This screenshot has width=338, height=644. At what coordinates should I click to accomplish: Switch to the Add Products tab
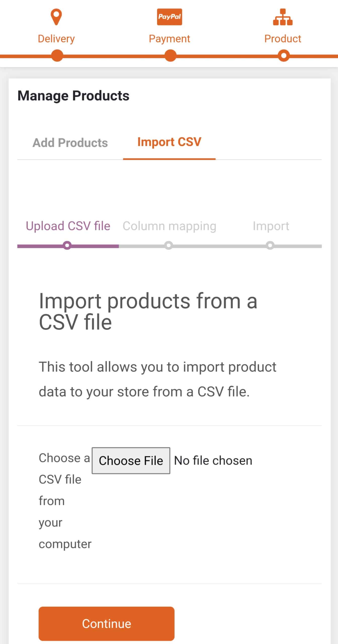pyautogui.click(x=70, y=143)
